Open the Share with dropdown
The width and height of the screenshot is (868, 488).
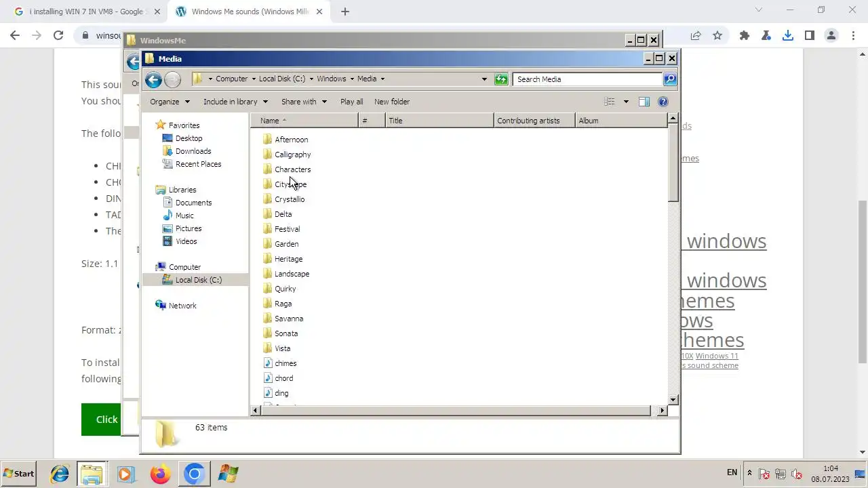[304, 102]
